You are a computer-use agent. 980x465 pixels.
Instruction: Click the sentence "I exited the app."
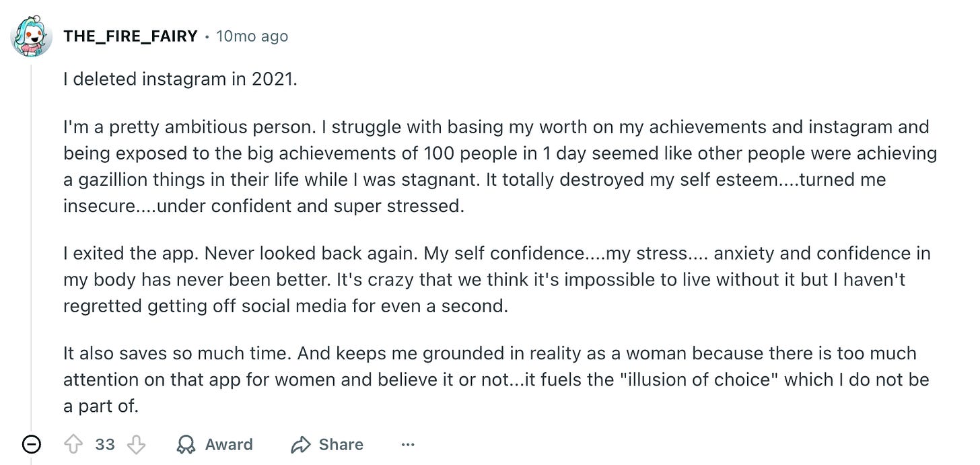131,254
